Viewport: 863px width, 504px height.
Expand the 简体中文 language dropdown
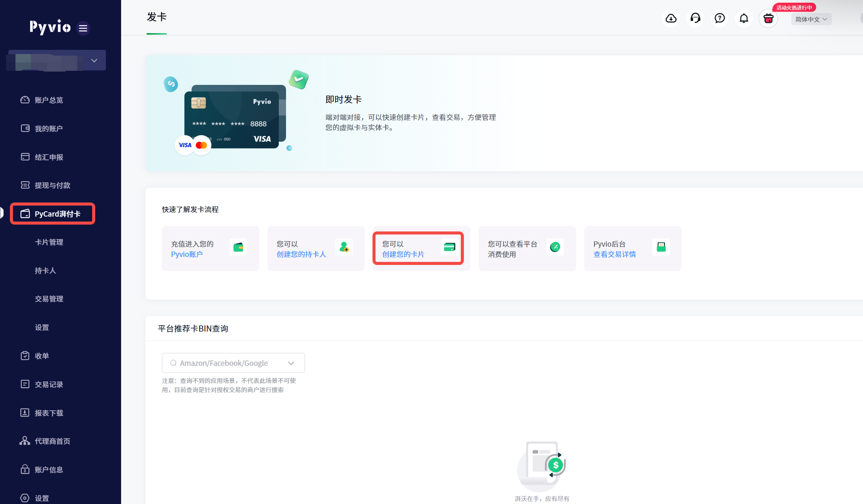tap(811, 19)
